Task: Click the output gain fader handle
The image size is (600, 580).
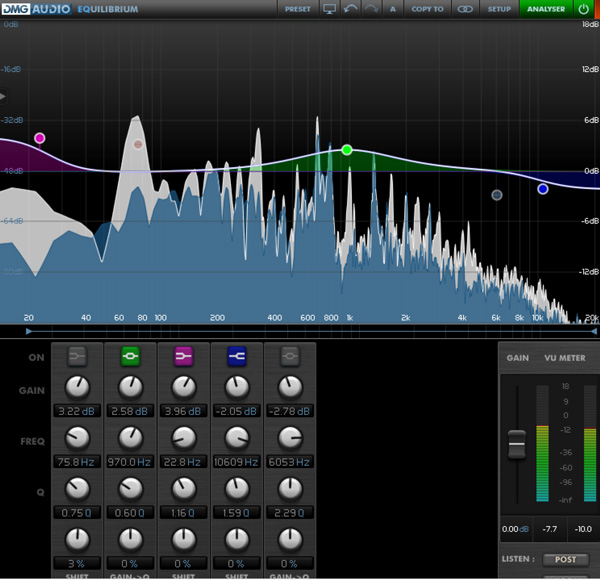Action: pyautogui.click(x=517, y=444)
